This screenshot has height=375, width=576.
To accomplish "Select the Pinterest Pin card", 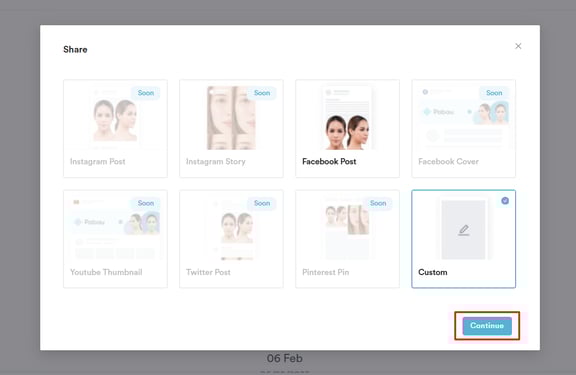I will (348, 239).
